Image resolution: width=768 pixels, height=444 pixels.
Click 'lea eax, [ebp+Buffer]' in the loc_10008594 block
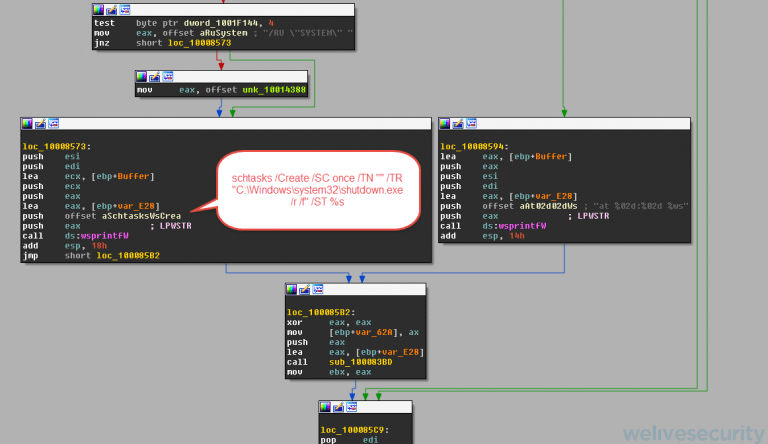[506, 156]
